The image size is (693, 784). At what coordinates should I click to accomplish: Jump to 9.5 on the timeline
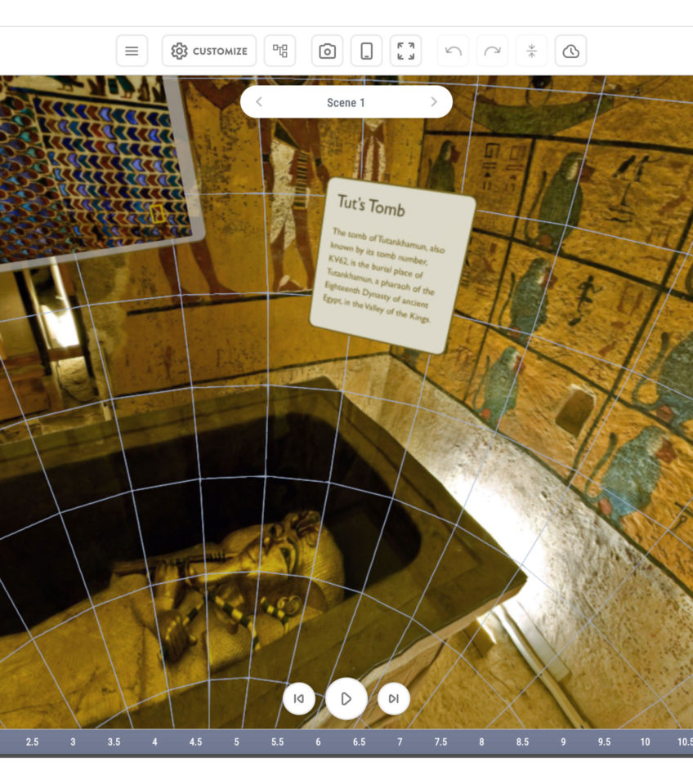[x=604, y=742]
